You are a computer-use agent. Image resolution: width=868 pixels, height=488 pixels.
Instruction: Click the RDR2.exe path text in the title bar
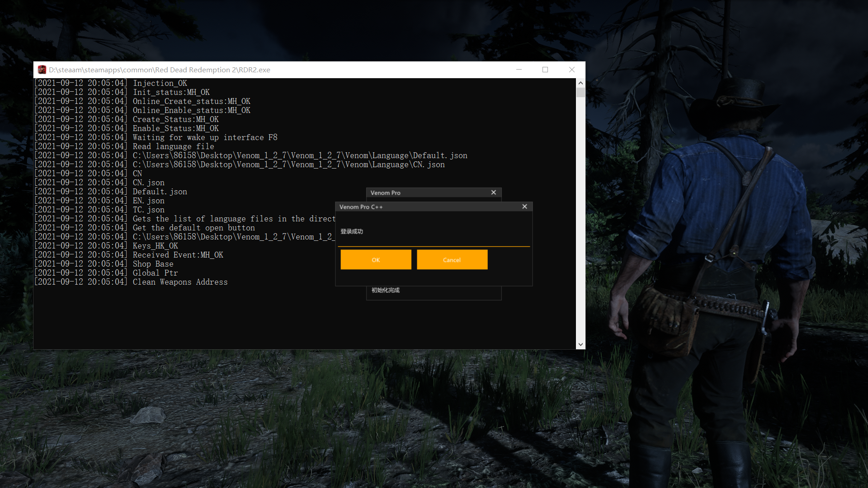(x=160, y=70)
